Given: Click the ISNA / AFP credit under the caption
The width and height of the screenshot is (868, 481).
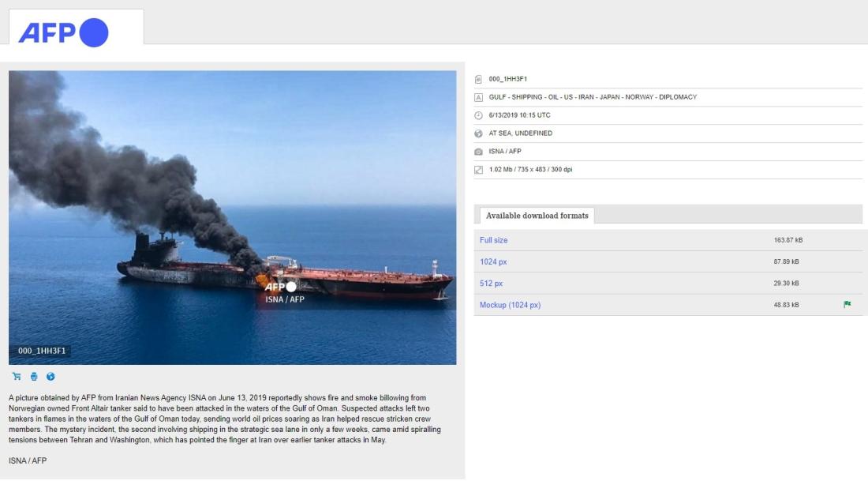Looking at the screenshot, I should point(28,460).
